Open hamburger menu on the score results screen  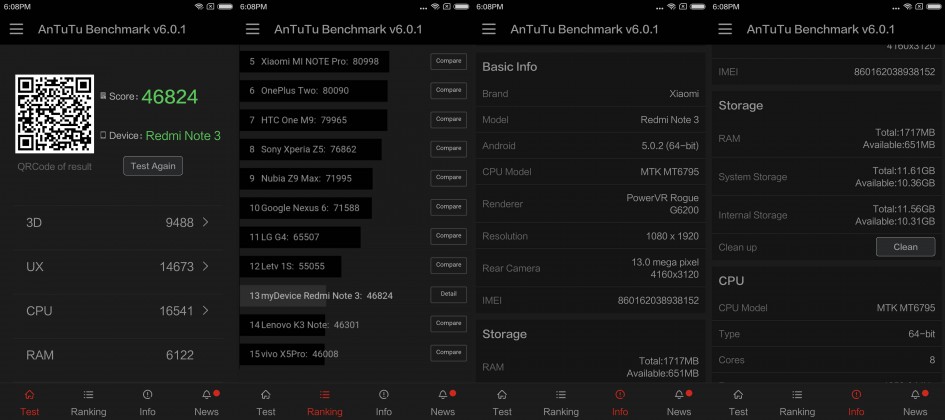click(x=16, y=29)
